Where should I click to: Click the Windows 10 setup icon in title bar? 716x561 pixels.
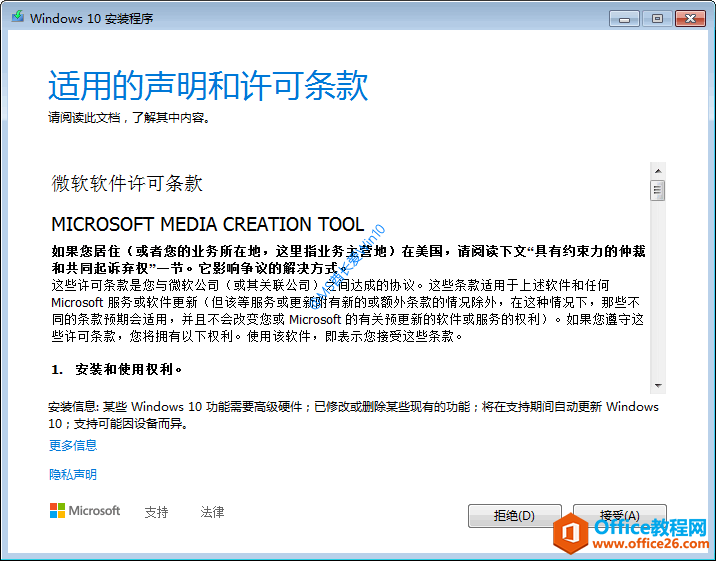point(17,18)
